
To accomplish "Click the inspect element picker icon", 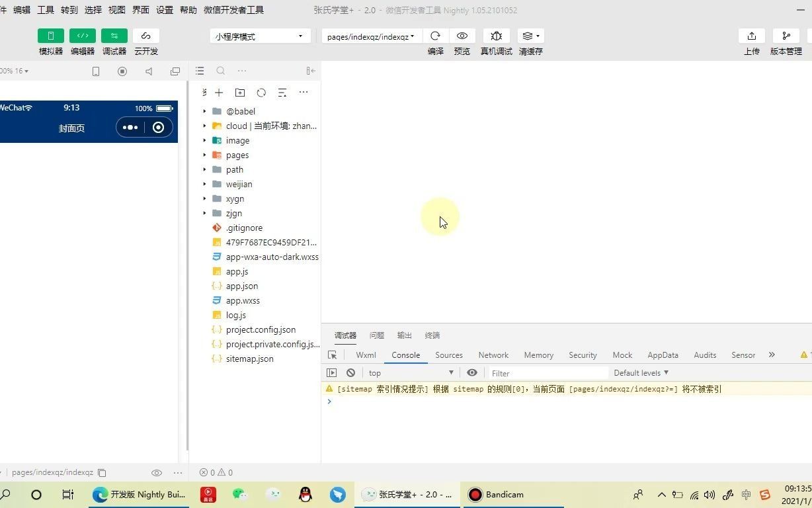I will 333,355.
